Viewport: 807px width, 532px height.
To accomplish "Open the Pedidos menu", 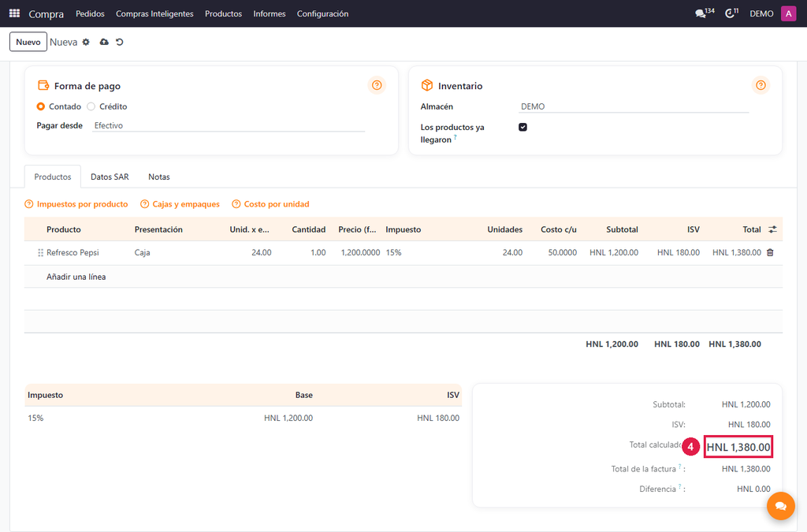I will [90, 14].
